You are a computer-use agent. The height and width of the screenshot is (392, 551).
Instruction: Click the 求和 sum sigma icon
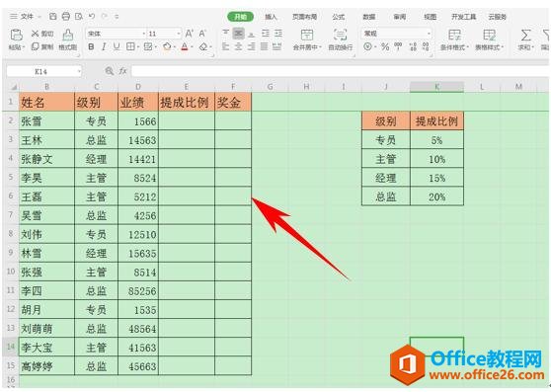(526, 36)
